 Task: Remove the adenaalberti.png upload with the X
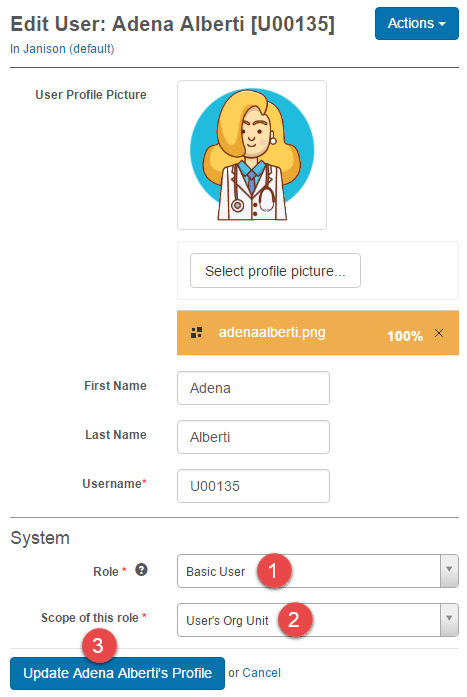point(439,333)
